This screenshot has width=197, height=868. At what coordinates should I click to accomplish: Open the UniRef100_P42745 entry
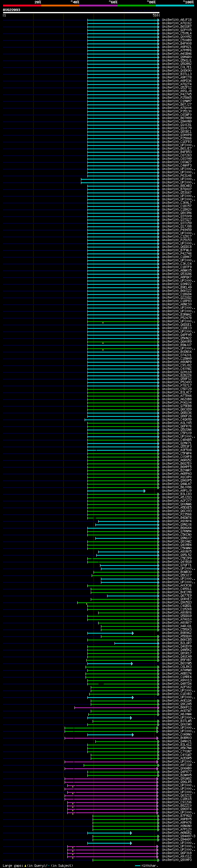[177, 94]
